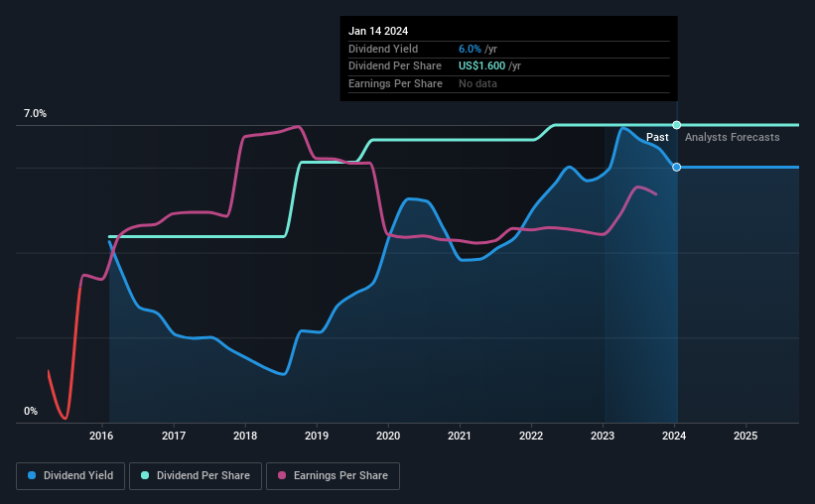
Task: Click the 2020 x-axis label
Action: click(x=388, y=436)
